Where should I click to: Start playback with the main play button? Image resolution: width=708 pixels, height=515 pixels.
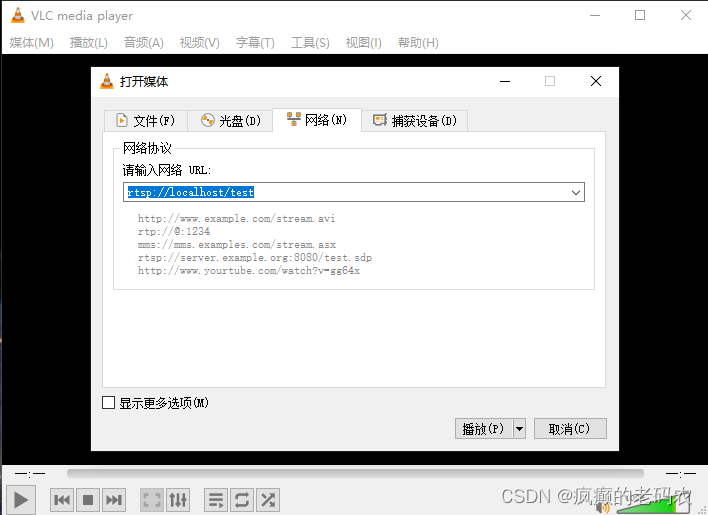[21, 500]
